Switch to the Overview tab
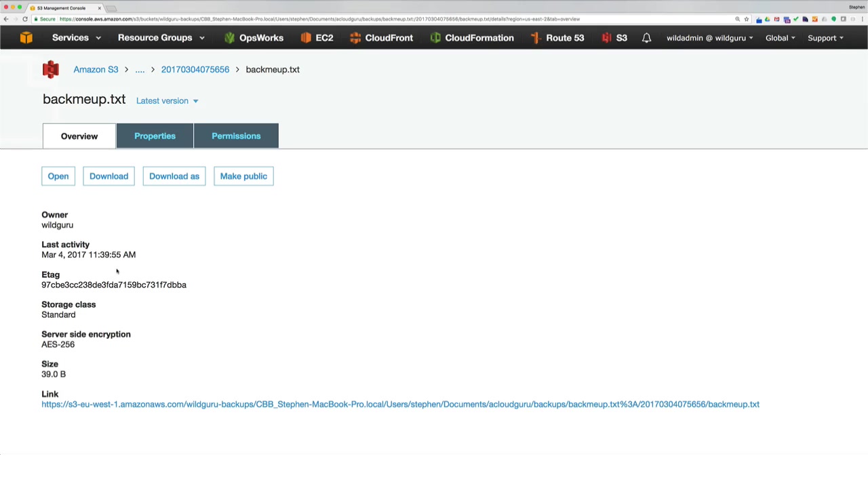This screenshot has width=868, height=488. (79, 136)
